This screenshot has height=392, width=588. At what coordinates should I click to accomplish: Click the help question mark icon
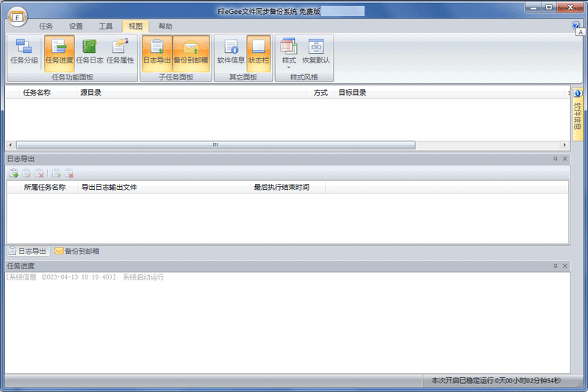[576, 25]
